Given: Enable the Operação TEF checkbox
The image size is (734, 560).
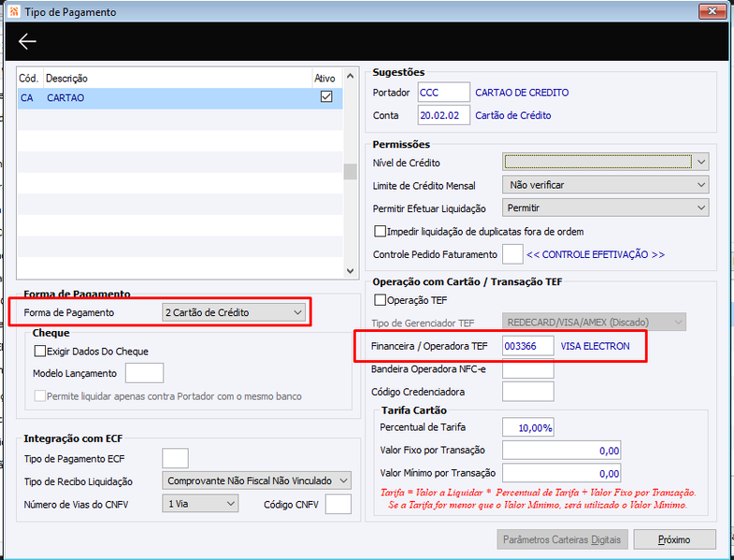Looking at the screenshot, I should point(381,300).
